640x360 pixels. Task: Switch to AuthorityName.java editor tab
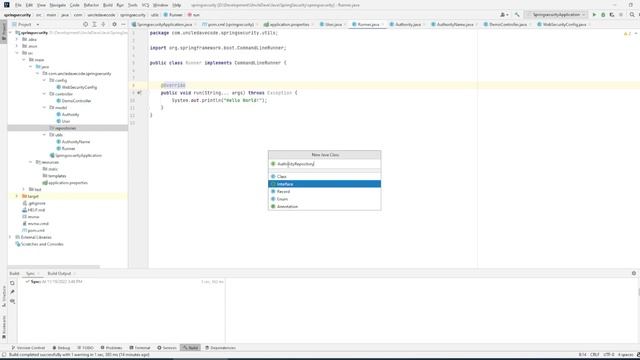point(455,24)
